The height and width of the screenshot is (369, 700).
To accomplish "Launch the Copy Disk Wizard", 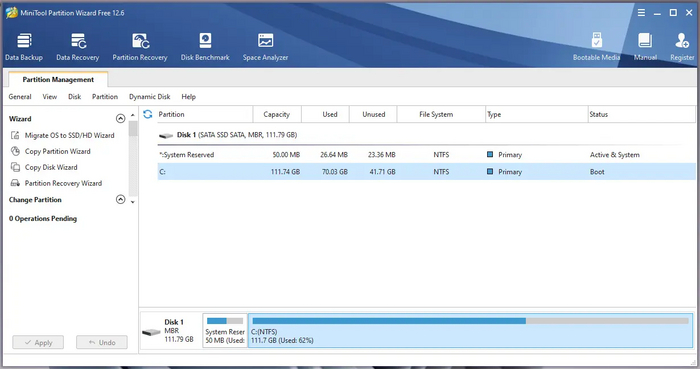I will (51, 167).
